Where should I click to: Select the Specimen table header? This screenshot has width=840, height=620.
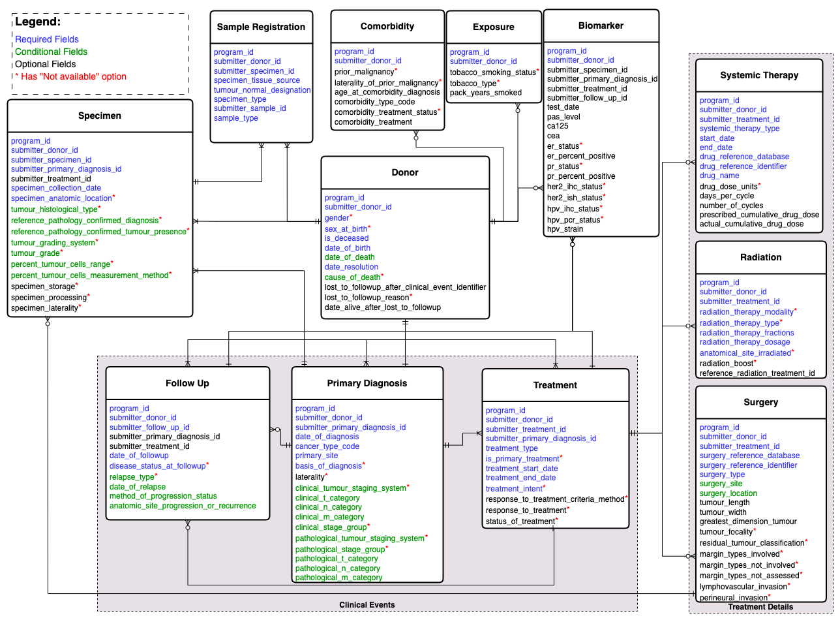pyautogui.click(x=100, y=116)
